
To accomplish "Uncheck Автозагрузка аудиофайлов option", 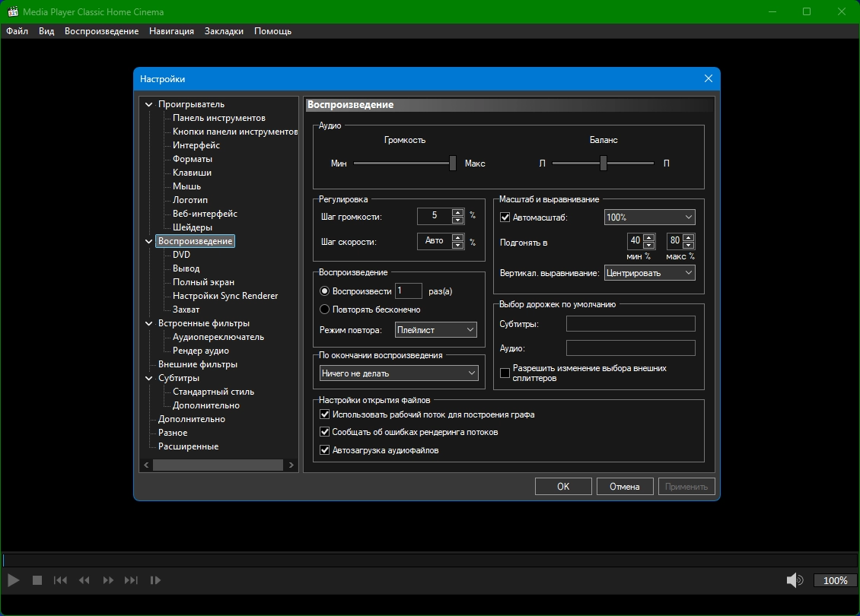I will [325, 450].
